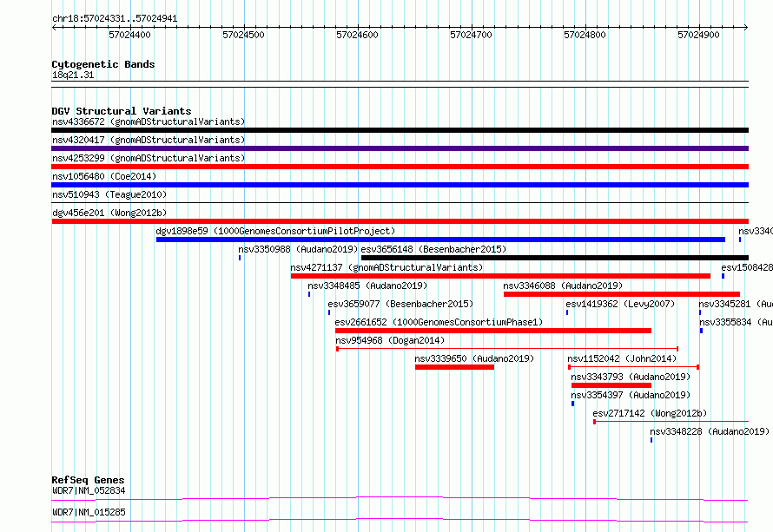
Task: Open nsv3339650 (Audano2019) label
Action: (x=474, y=358)
